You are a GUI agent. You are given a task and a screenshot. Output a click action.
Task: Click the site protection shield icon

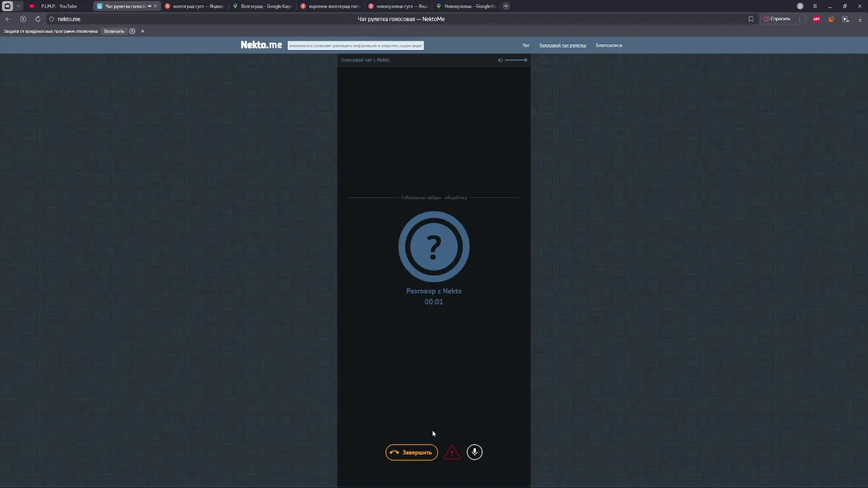(52, 19)
